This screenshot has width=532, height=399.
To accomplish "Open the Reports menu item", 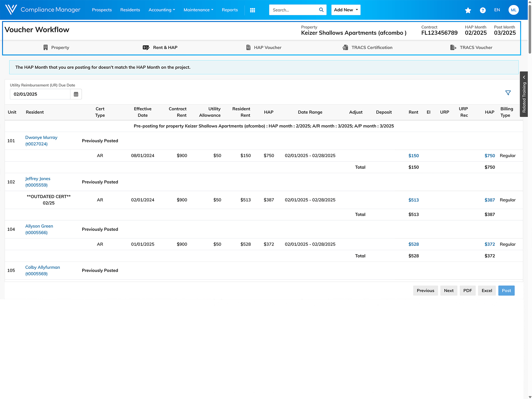I will pos(230,10).
